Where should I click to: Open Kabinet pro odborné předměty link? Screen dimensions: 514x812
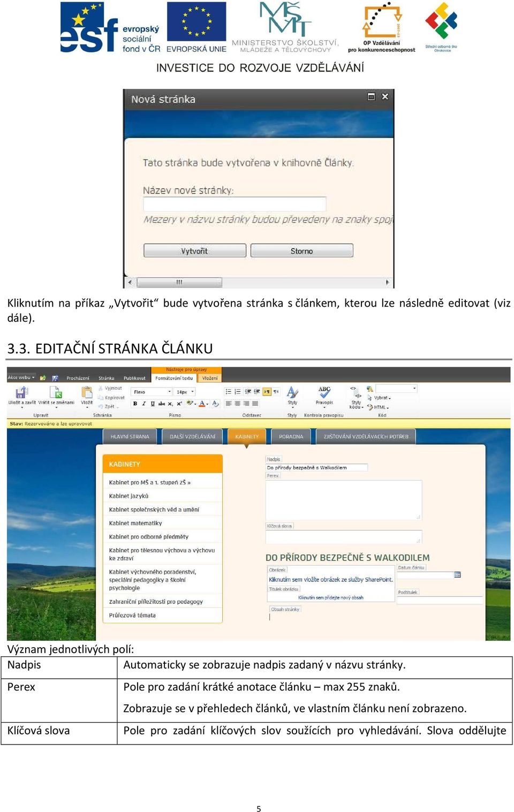pos(149,536)
